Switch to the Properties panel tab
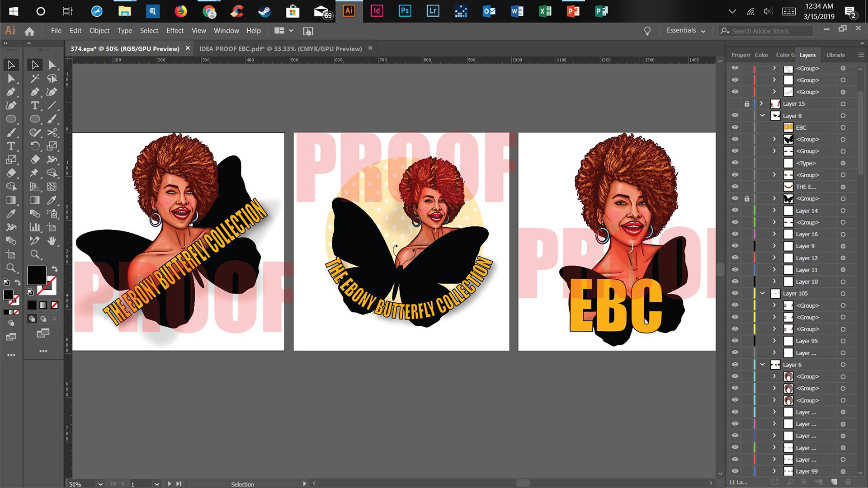 [x=740, y=55]
